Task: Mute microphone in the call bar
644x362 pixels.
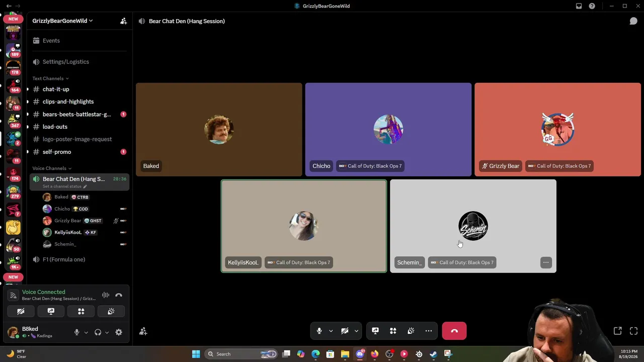Action: pos(319,331)
